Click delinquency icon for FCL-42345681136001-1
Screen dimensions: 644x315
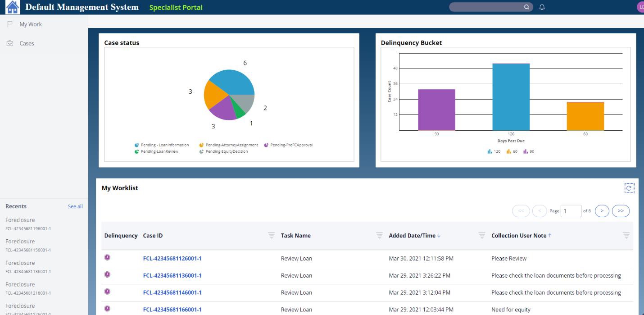point(107,274)
